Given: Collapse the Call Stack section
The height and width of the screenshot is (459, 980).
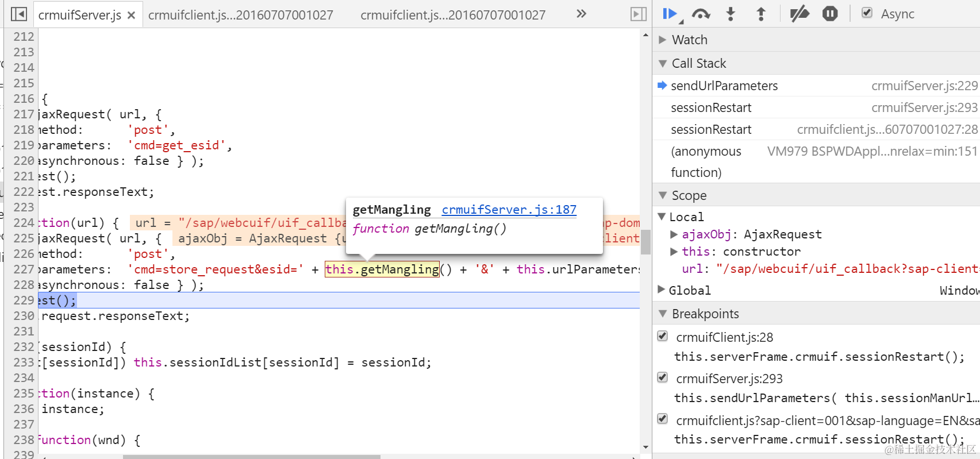Looking at the screenshot, I should click(x=662, y=63).
